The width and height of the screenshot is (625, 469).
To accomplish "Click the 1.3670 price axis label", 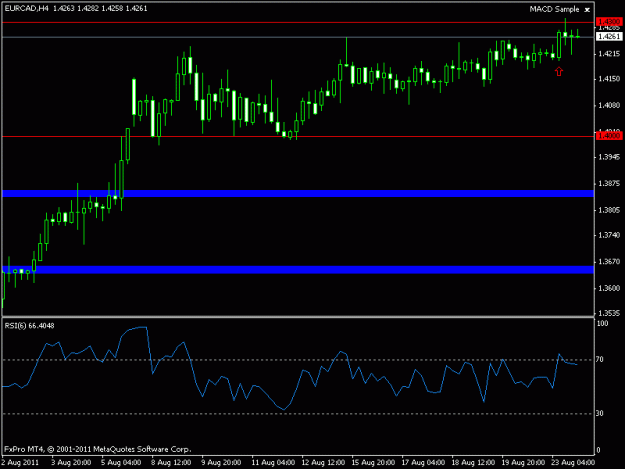I will point(609,262).
